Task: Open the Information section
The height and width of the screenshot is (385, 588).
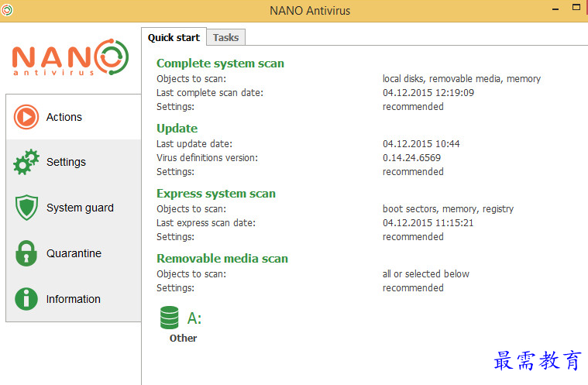Action: coord(74,299)
